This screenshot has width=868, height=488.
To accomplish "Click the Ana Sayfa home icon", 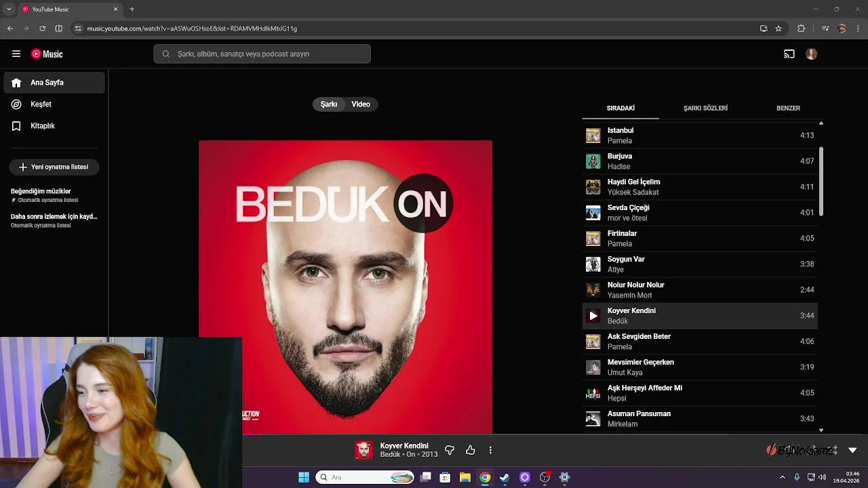I will point(17,83).
